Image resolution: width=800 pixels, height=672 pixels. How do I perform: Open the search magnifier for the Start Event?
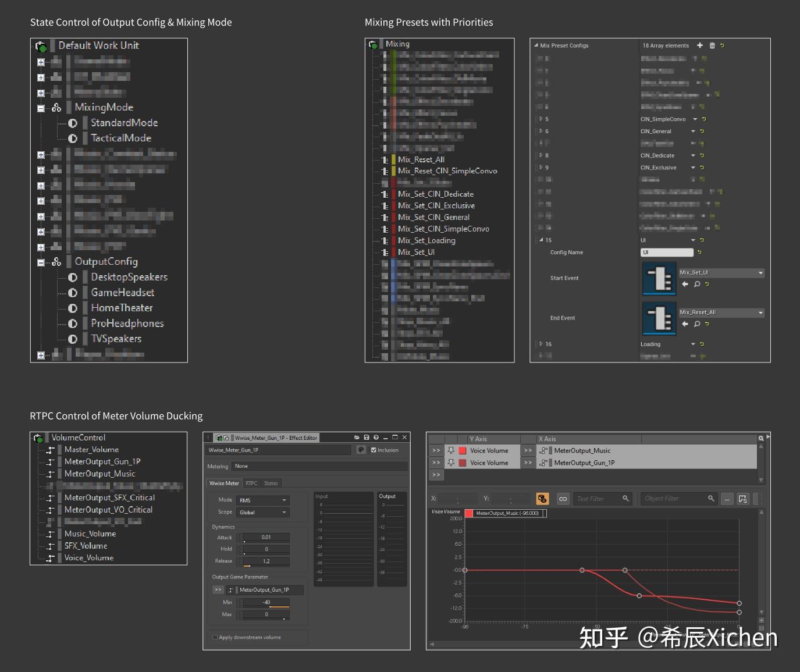coord(698,284)
